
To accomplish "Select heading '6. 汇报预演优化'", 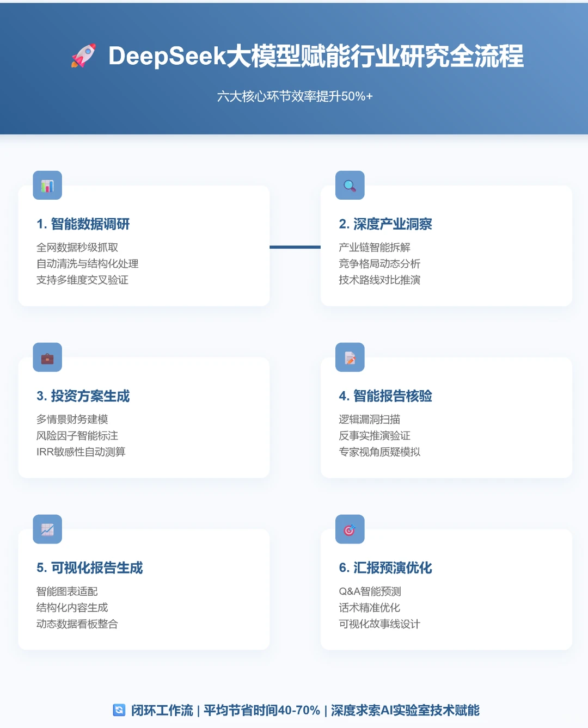I will pos(385,568).
